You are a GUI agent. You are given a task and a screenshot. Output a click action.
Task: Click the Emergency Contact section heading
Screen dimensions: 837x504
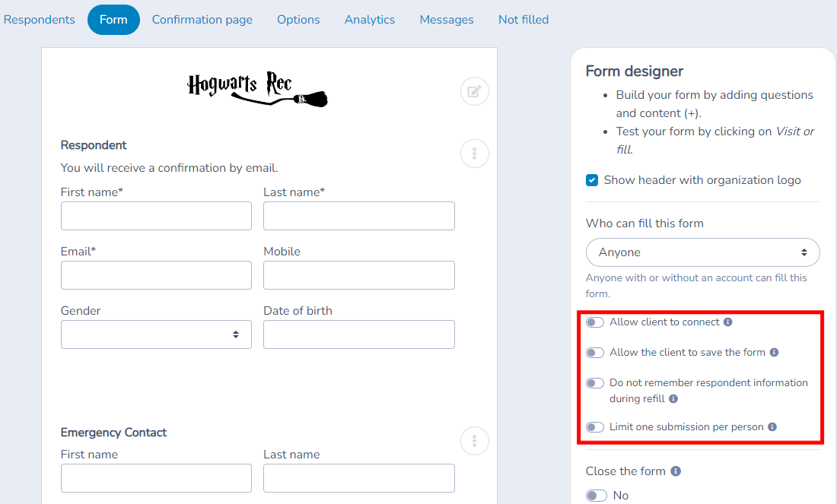tap(113, 433)
